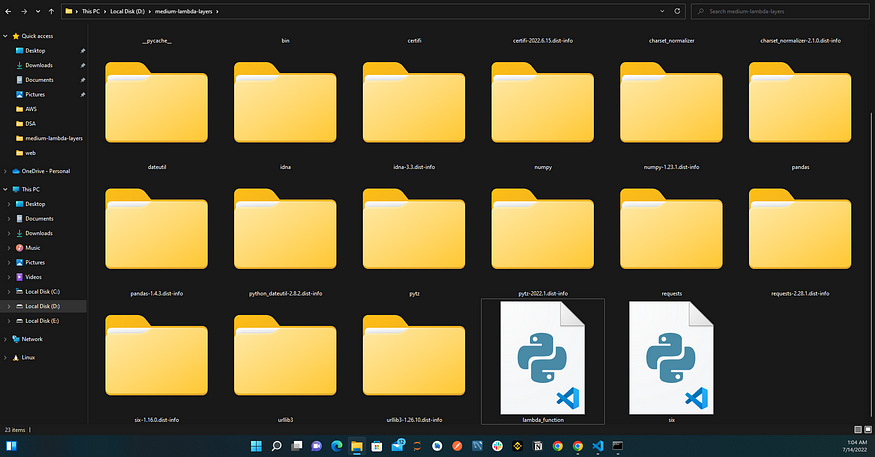875x457 pixels.
Task: Select the pandas-1.4.3.dist-info folder icon
Action: click(156, 229)
